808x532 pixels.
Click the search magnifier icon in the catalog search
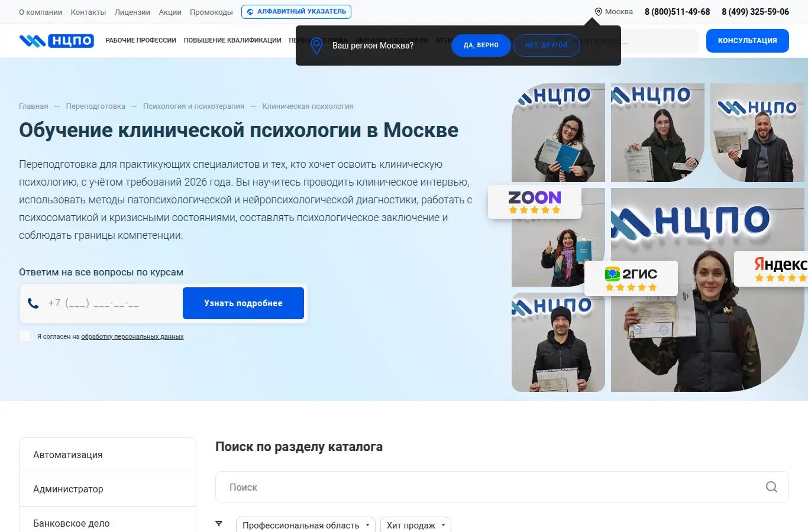click(x=771, y=487)
